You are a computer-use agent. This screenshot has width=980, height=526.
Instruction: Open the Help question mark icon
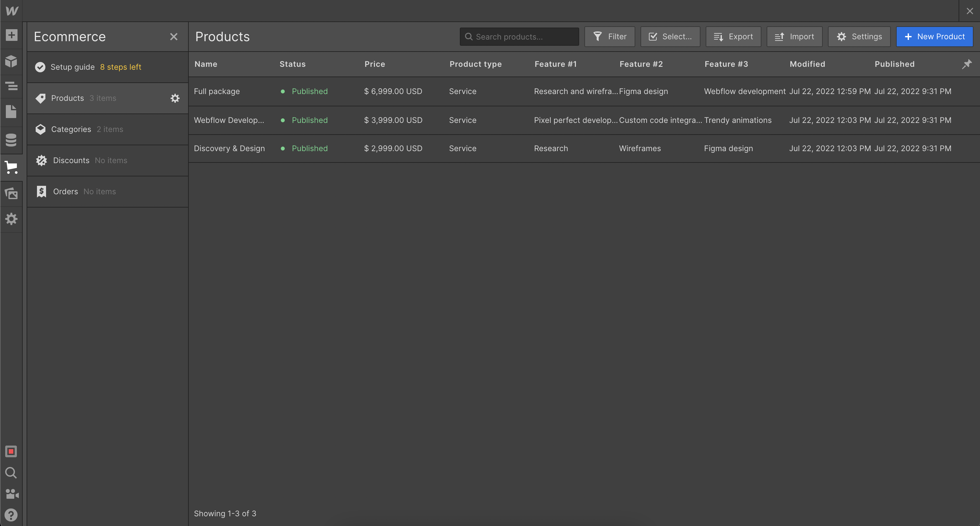[x=11, y=515]
